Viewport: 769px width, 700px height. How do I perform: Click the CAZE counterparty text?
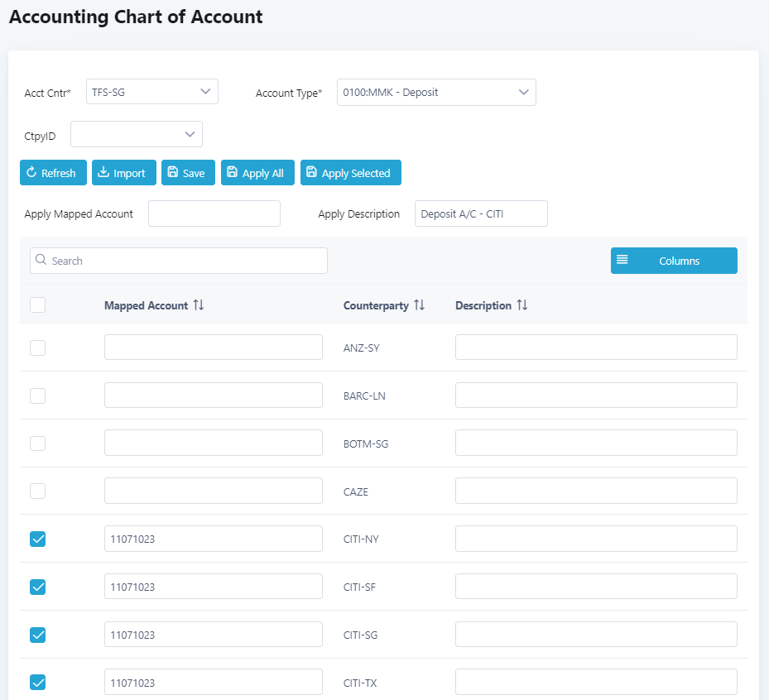point(356,492)
